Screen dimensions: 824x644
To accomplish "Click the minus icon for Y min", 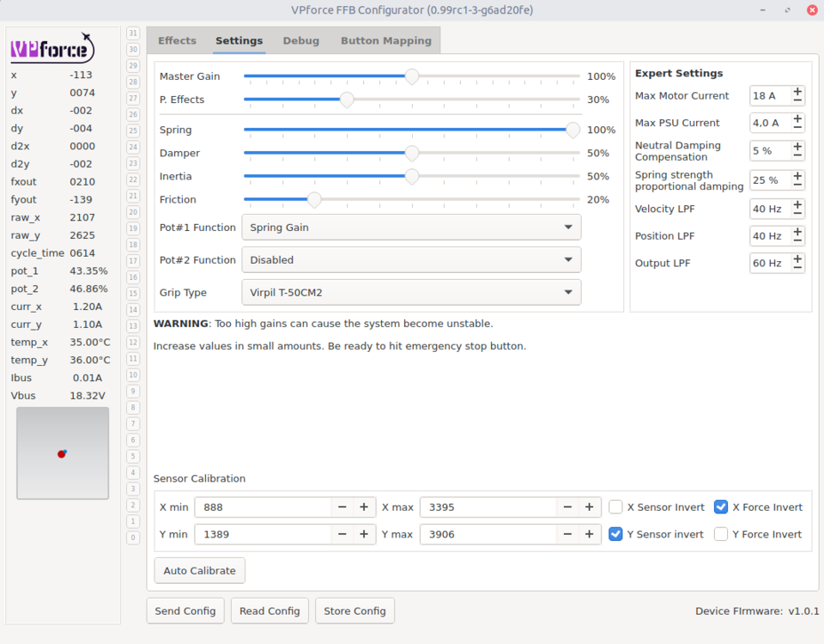I will tap(342, 534).
